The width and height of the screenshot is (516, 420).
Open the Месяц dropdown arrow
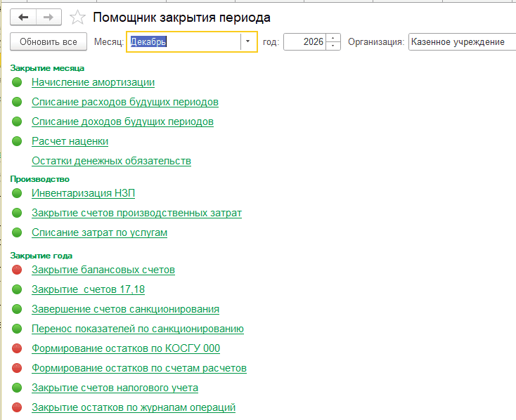tap(247, 41)
